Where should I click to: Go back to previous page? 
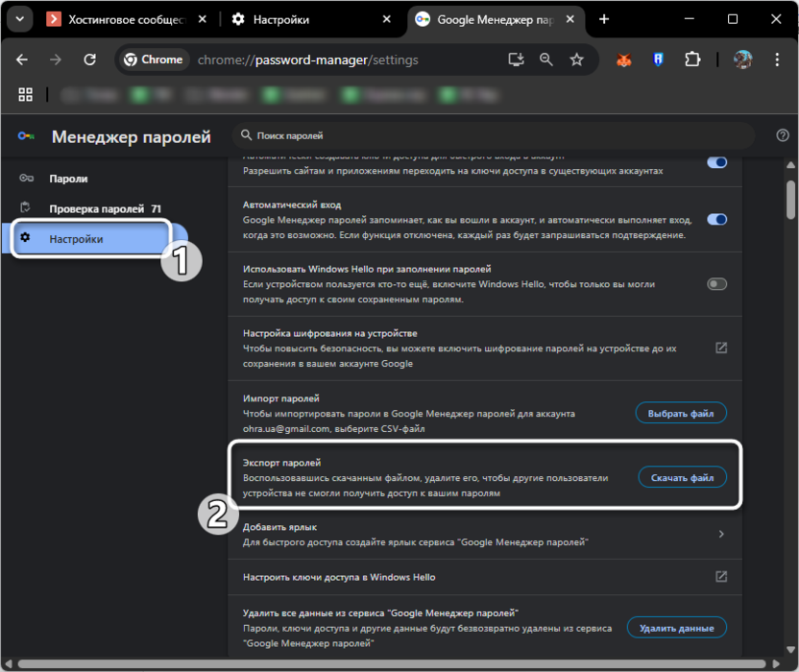tap(22, 60)
